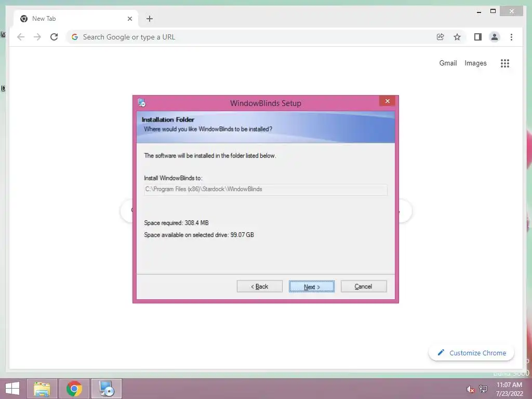Bookmark this tab with star icon
Screen dimensions: 532x399
[457, 37]
